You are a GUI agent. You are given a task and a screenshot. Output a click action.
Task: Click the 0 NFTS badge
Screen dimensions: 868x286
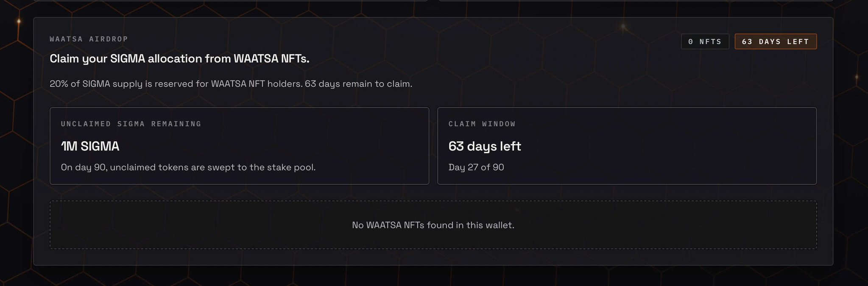point(705,42)
